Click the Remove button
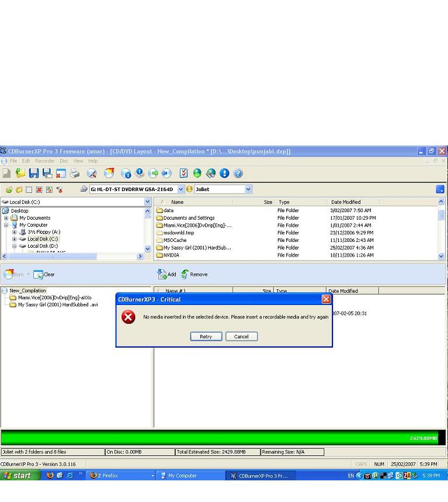This screenshot has width=448, height=502. 195,274
